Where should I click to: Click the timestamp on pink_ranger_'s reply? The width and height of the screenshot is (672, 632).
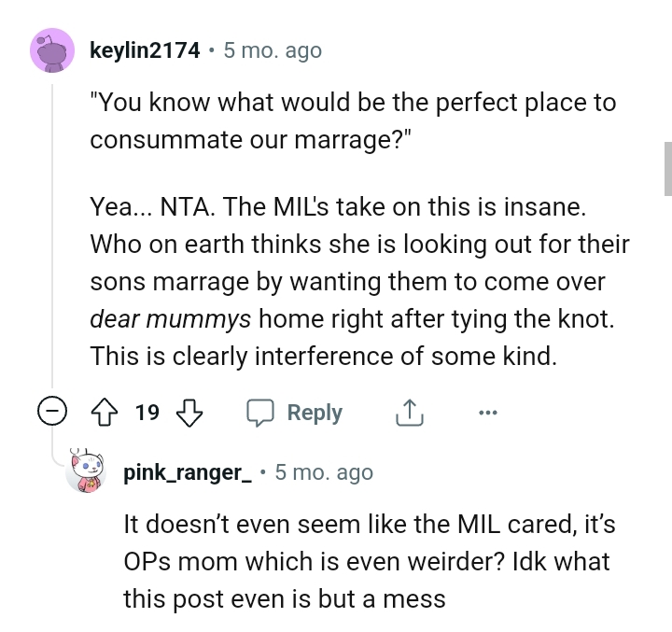click(x=324, y=472)
